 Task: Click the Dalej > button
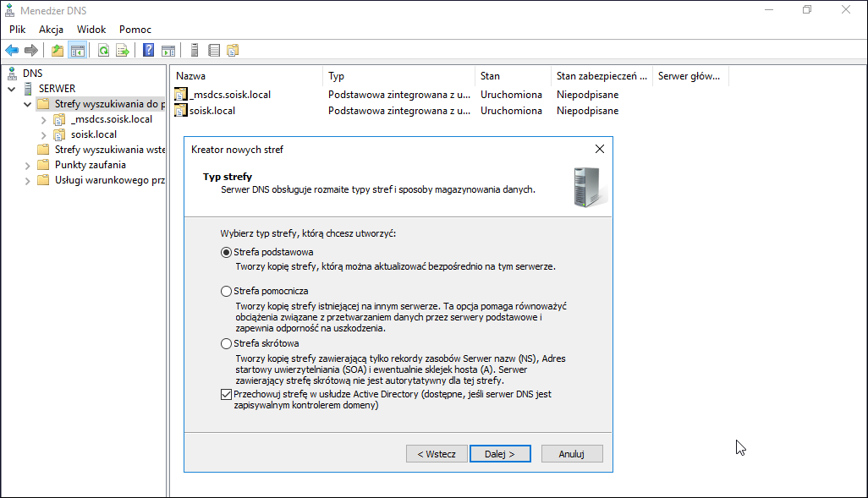500,454
